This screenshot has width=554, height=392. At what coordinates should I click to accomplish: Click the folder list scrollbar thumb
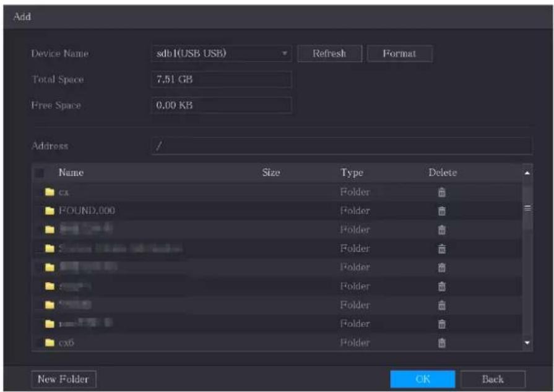[x=527, y=208]
